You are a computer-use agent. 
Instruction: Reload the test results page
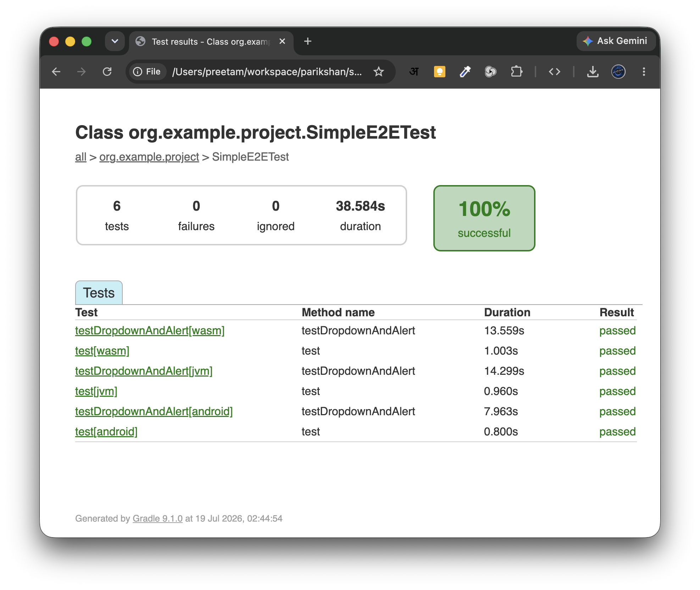[107, 72]
